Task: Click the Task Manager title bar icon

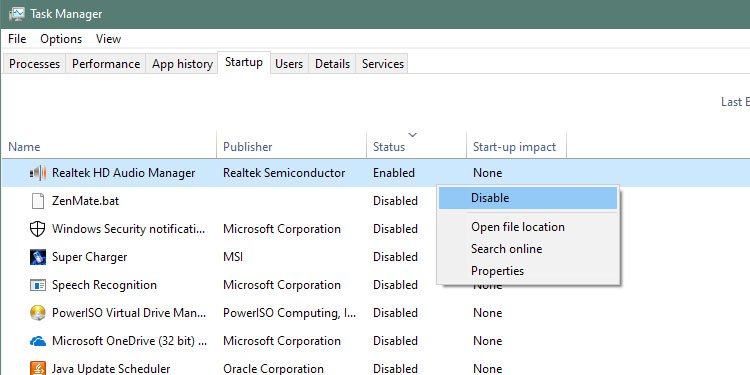Action: pyautogui.click(x=16, y=13)
